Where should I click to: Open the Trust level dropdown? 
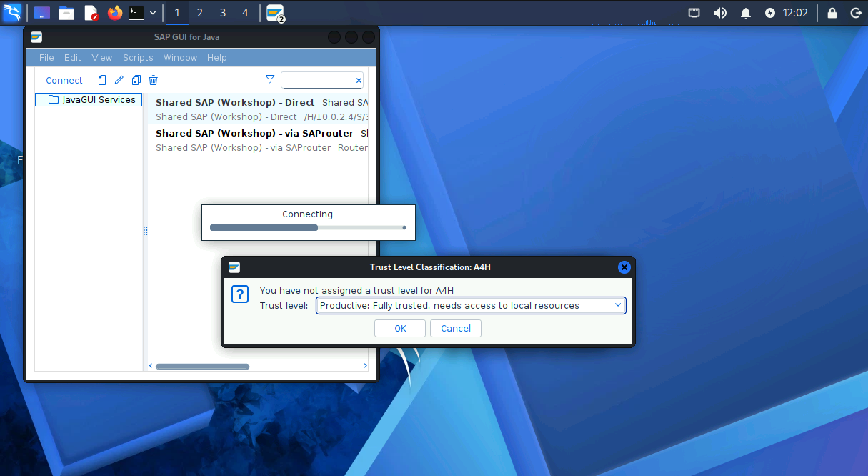[x=471, y=306]
